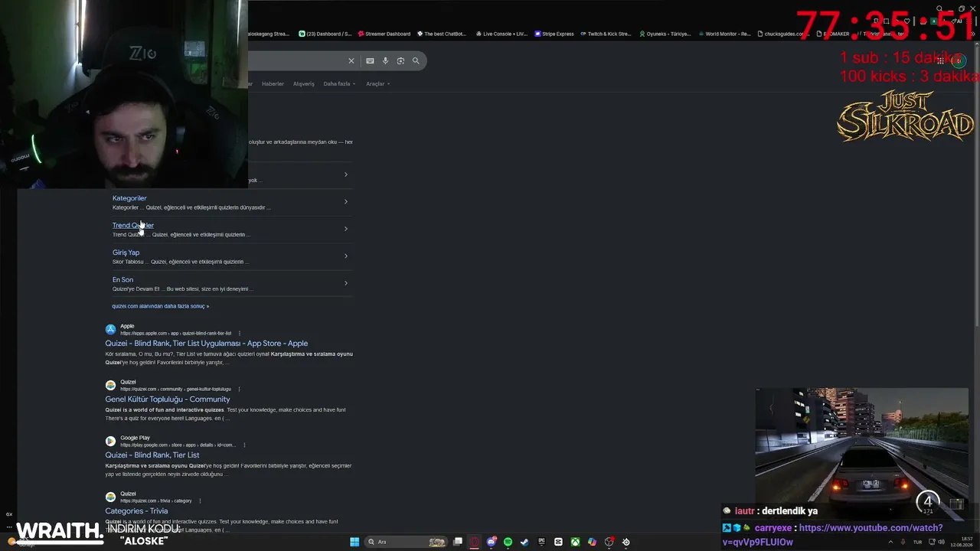Open Copilot from the taskbar

[x=592, y=542]
